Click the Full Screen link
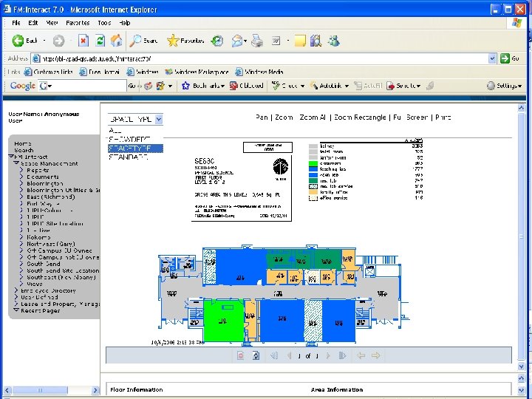 click(410, 117)
